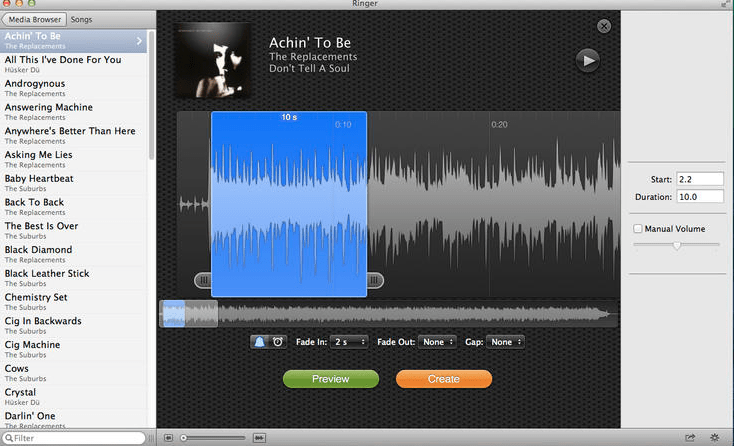The image size is (734, 446).
Task: Click the blue selected waveform region
Action: click(x=289, y=204)
